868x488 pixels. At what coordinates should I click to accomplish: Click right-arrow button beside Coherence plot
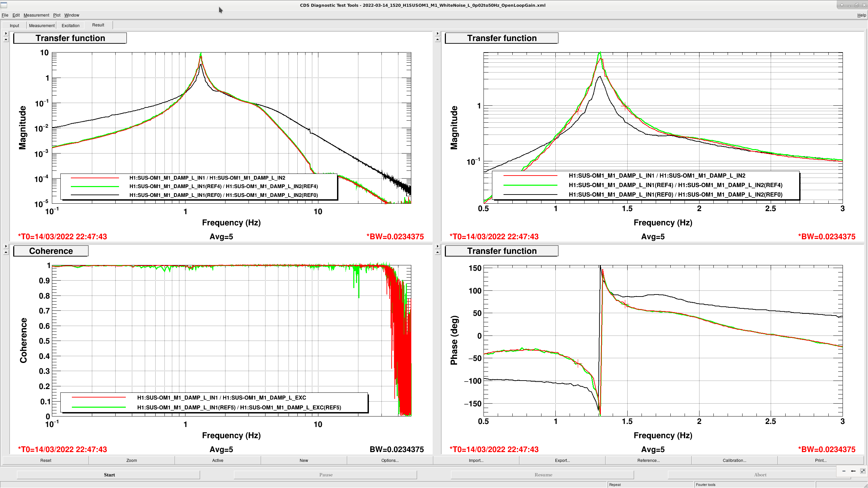pos(6,246)
